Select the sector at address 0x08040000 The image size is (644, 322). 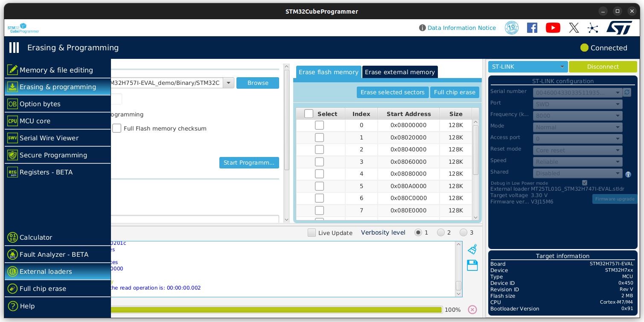[x=319, y=150]
